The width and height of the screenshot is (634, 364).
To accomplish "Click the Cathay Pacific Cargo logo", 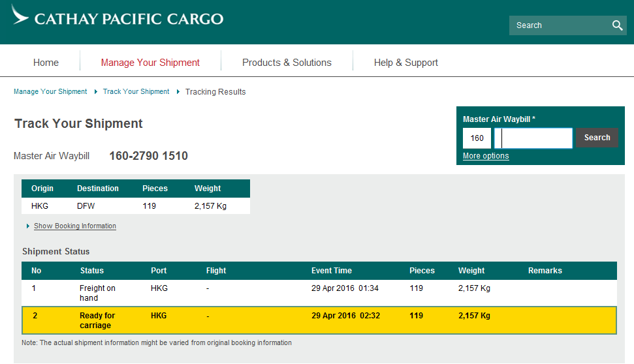I will click(x=118, y=16).
